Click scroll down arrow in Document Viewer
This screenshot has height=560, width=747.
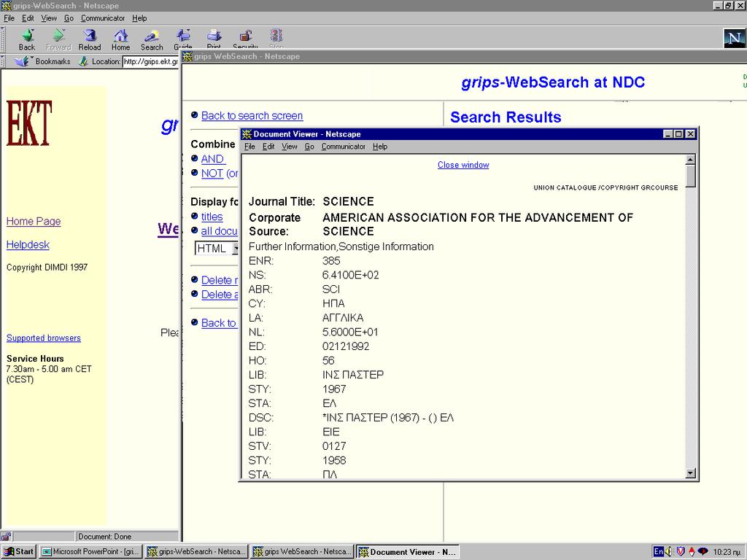690,473
